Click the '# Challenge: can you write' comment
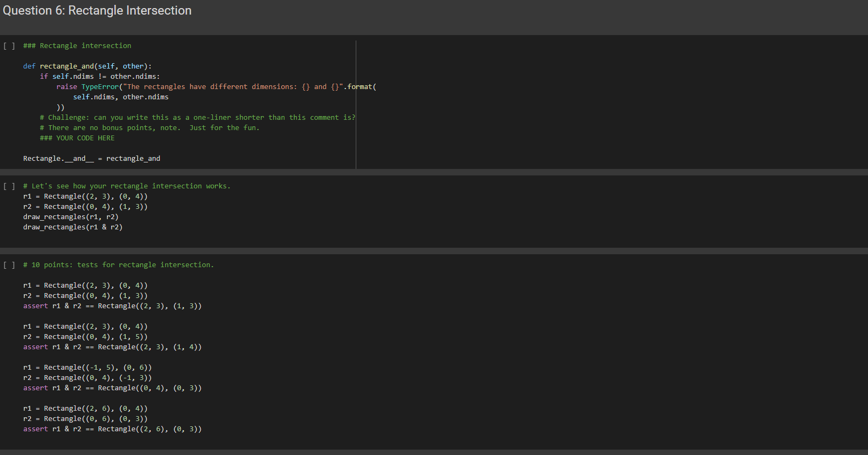This screenshot has width=868, height=455. pyautogui.click(x=198, y=118)
